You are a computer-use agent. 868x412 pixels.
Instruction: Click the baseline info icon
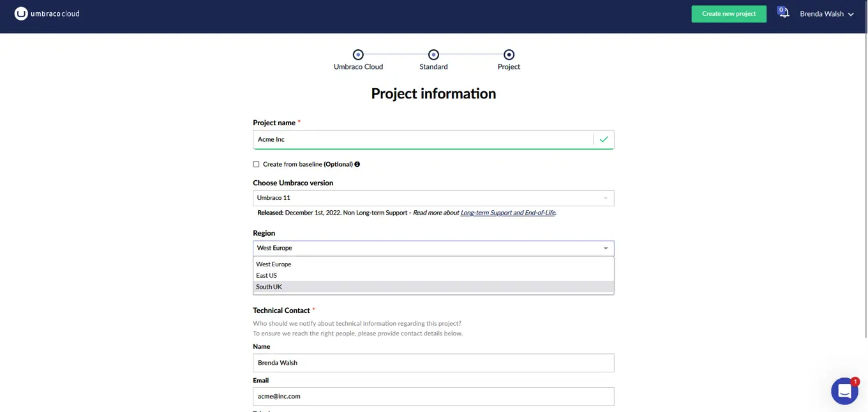357,164
